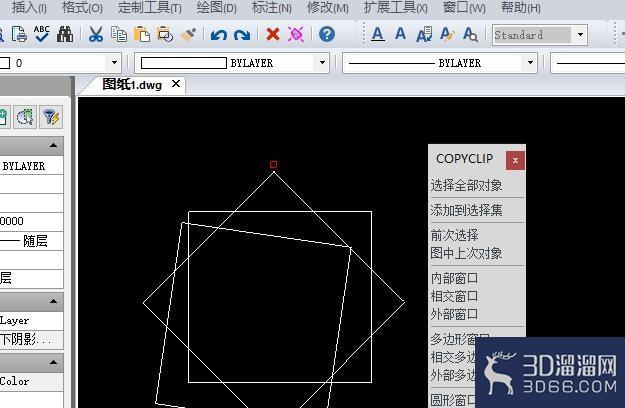
Task: Undo the last action
Action: tap(219, 35)
